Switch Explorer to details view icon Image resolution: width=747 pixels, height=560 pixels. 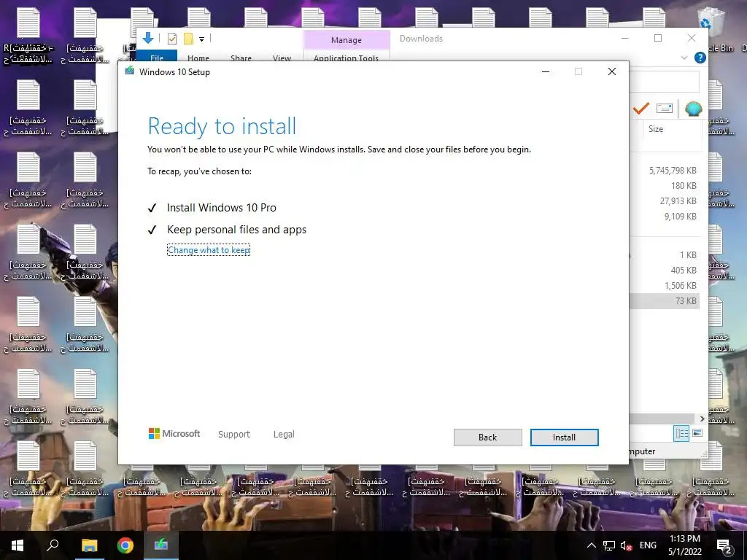click(x=682, y=433)
